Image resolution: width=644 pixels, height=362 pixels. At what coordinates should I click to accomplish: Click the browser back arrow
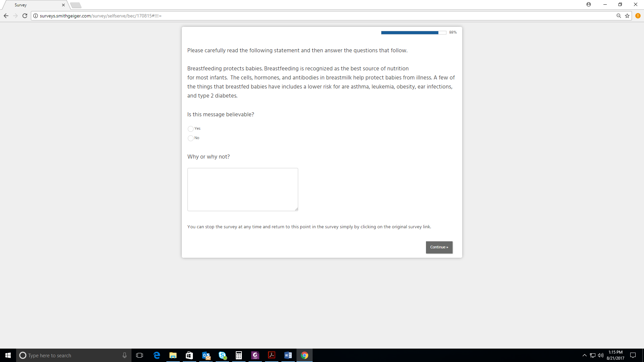pyautogui.click(x=6, y=16)
